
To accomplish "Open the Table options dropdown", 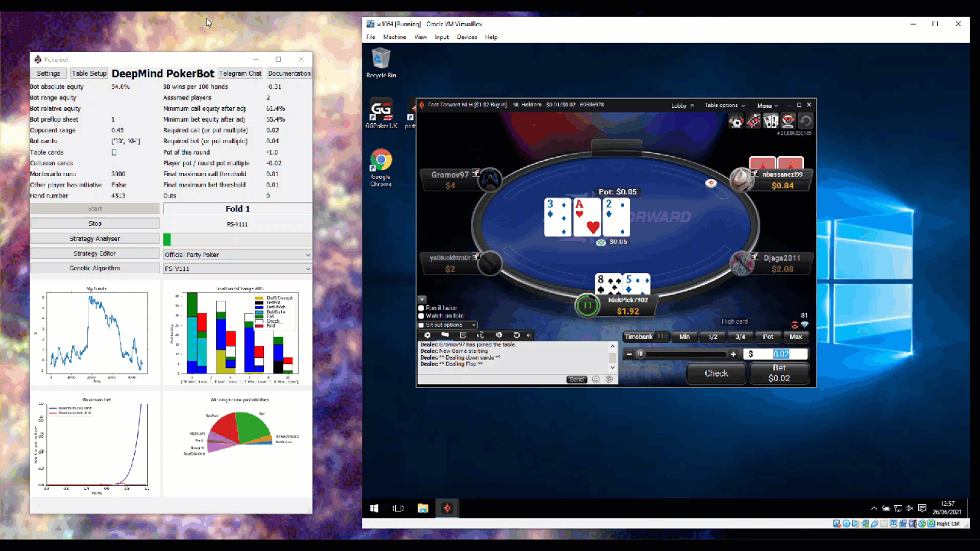I will [724, 106].
